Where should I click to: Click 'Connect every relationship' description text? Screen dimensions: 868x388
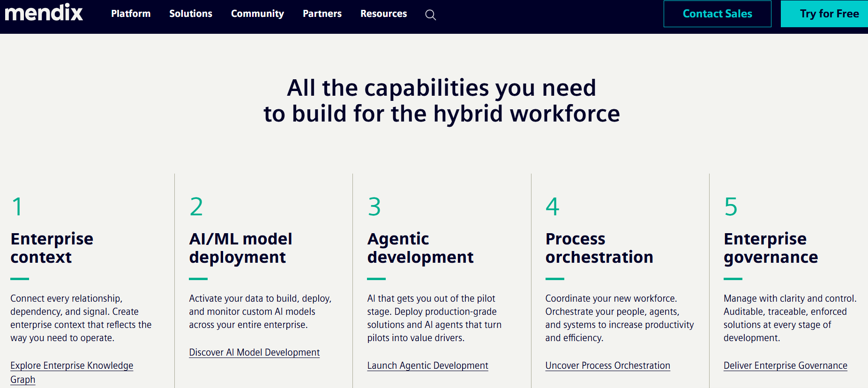[81, 318]
